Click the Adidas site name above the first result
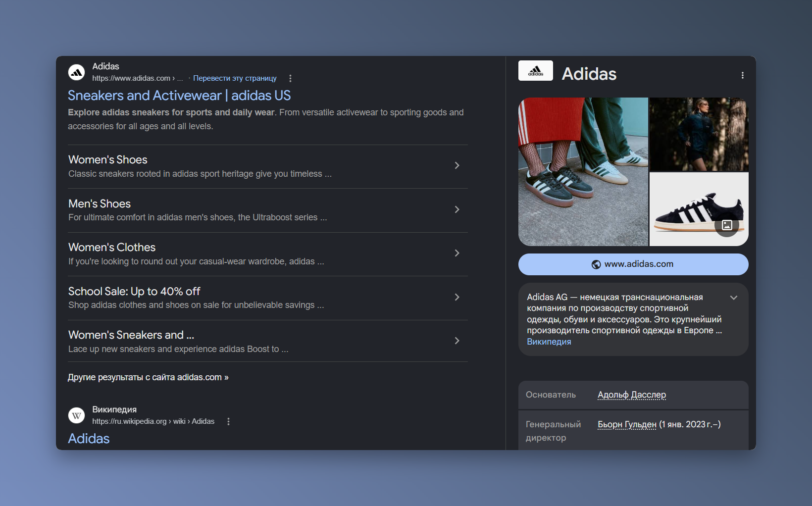The height and width of the screenshot is (506, 812). click(105, 66)
